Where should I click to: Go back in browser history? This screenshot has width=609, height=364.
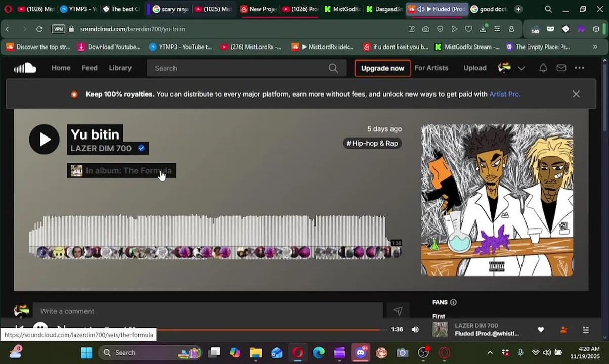8,29
